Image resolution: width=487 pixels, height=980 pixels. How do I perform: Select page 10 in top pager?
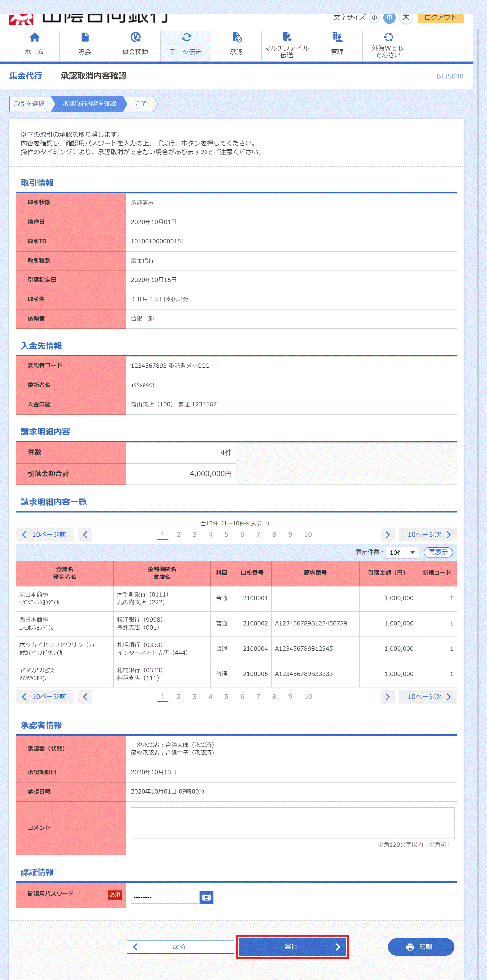tap(308, 535)
